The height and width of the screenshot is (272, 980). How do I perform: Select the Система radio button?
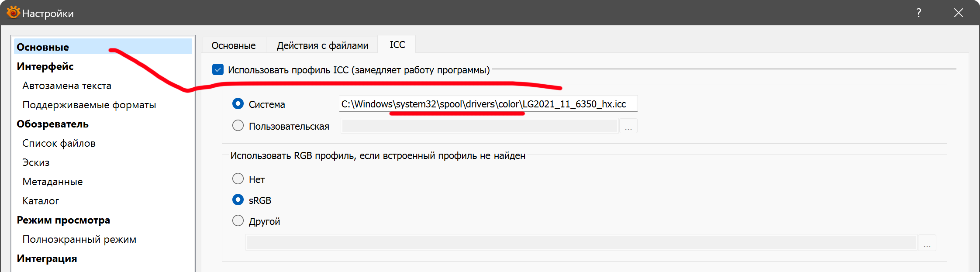point(238,104)
